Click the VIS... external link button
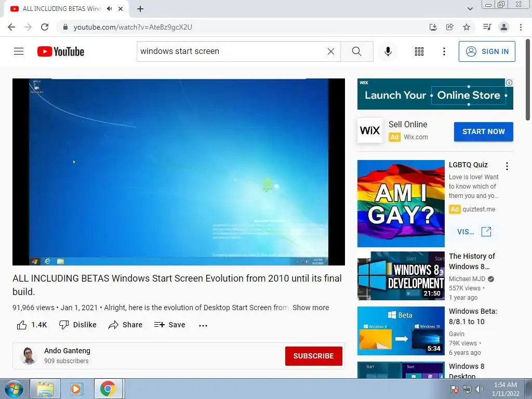 click(474, 232)
